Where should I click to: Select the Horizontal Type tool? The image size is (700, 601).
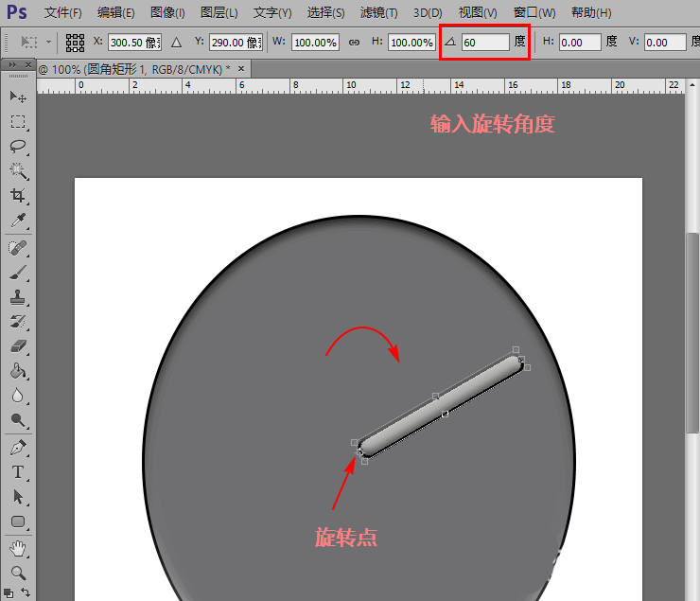click(18, 472)
